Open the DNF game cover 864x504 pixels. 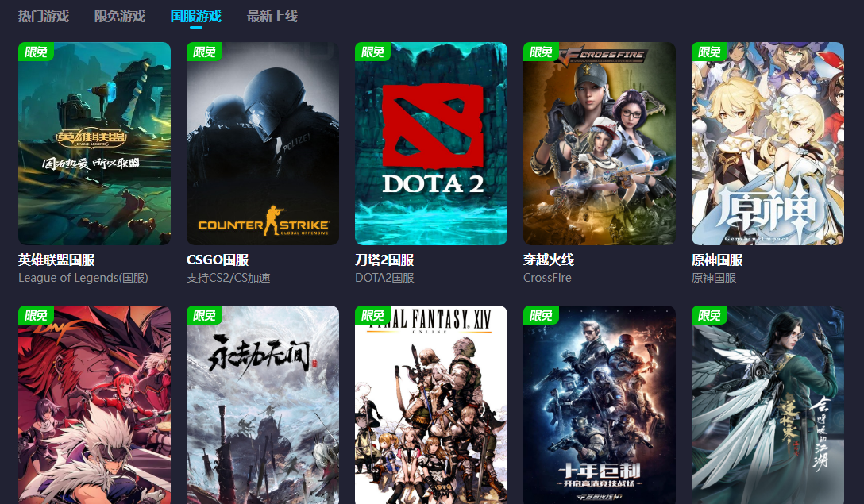tap(94, 405)
